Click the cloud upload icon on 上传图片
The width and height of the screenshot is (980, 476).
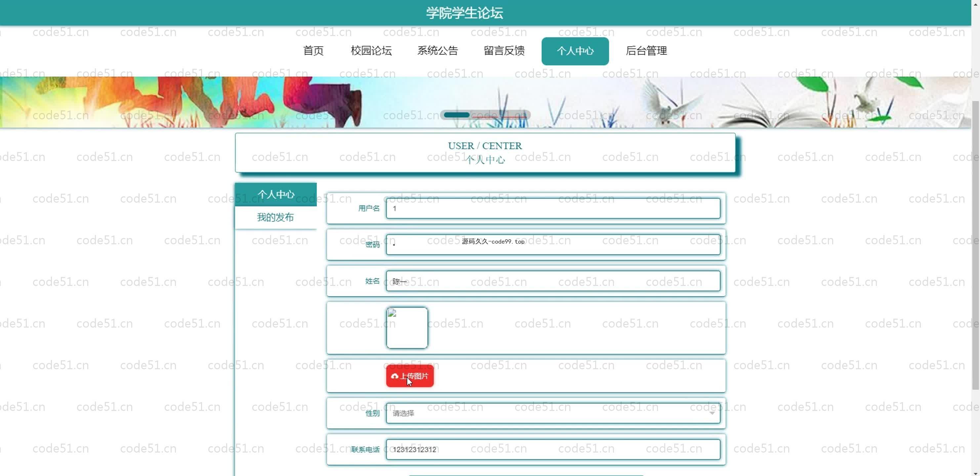pyautogui.click(x=394, y=376)
